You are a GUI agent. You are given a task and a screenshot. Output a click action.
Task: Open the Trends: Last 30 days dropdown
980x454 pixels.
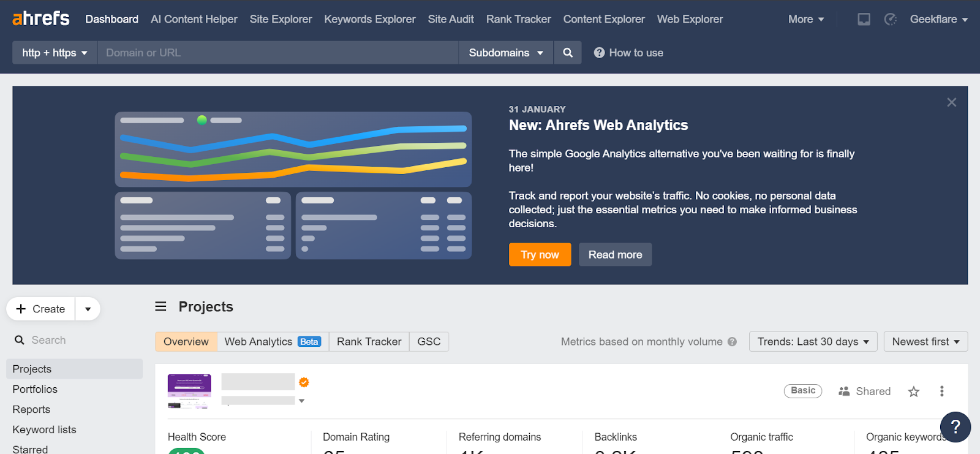[x=813, y=342]
